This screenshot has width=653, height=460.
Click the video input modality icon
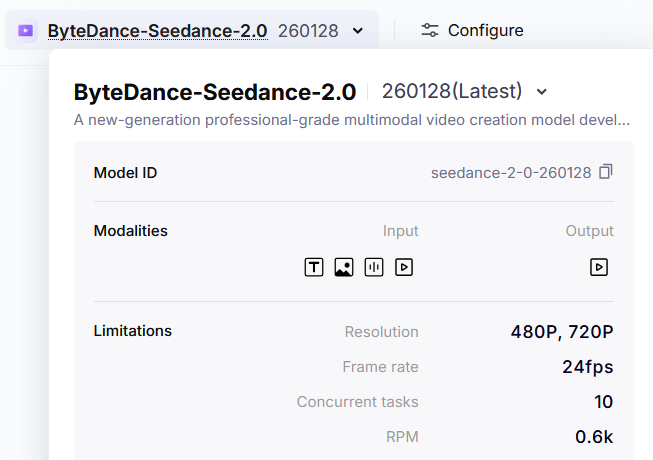pos(404,267)
